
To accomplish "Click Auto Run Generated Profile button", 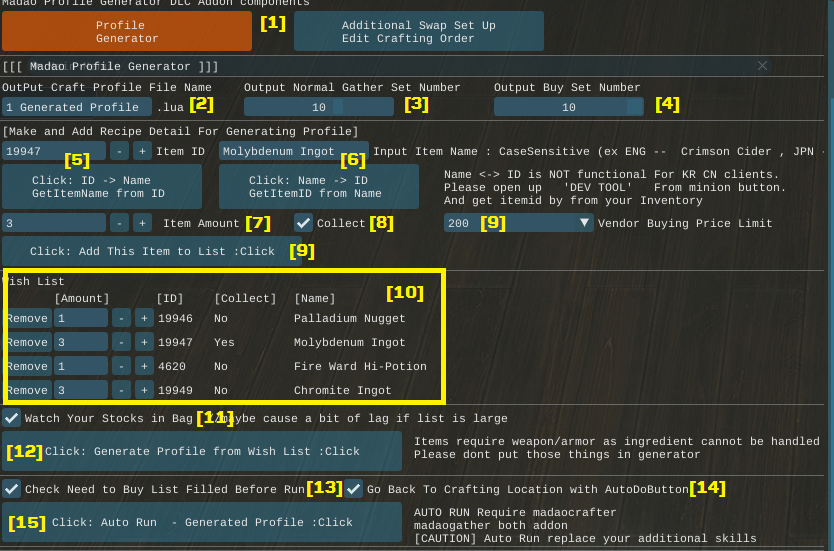I will tap(202, 522).
